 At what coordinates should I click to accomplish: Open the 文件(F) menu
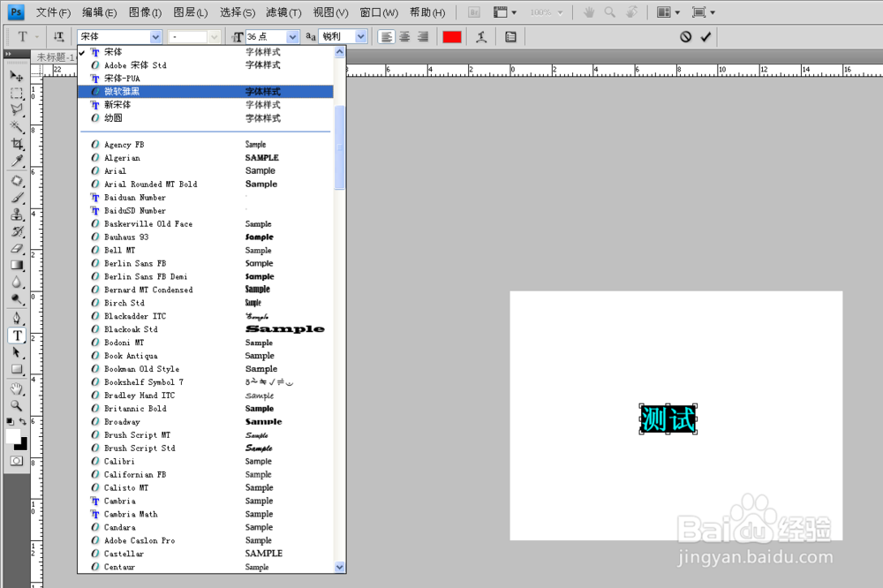pos(54,12)
